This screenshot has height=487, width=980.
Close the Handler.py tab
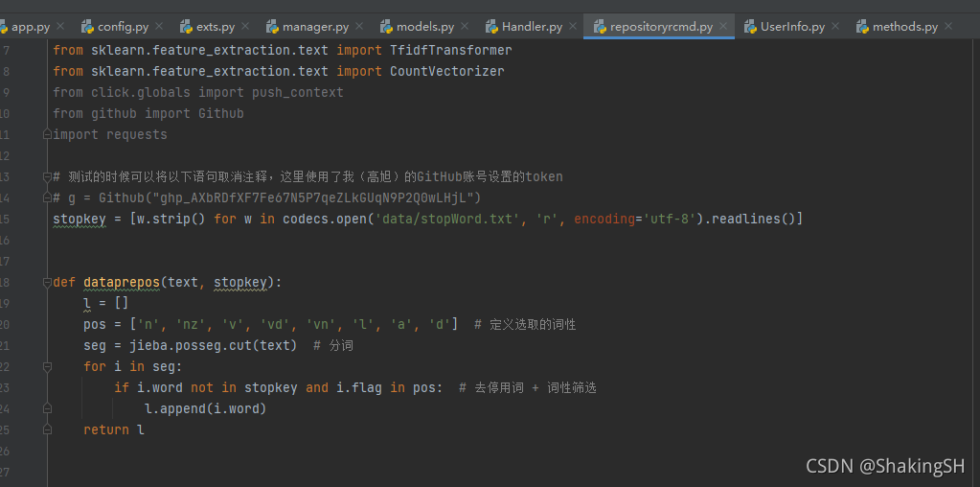point(573,26)
